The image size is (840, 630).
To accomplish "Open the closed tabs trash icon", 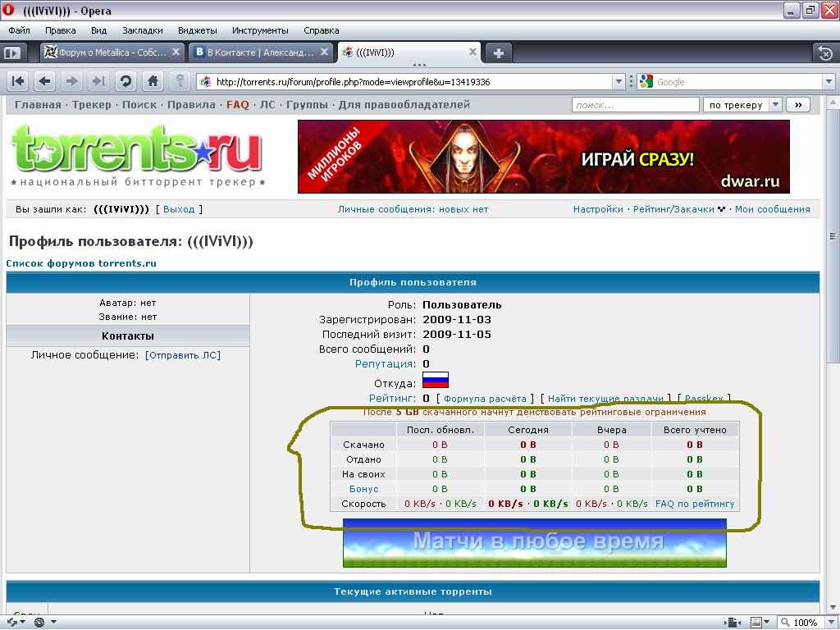I will click(824, 52).
